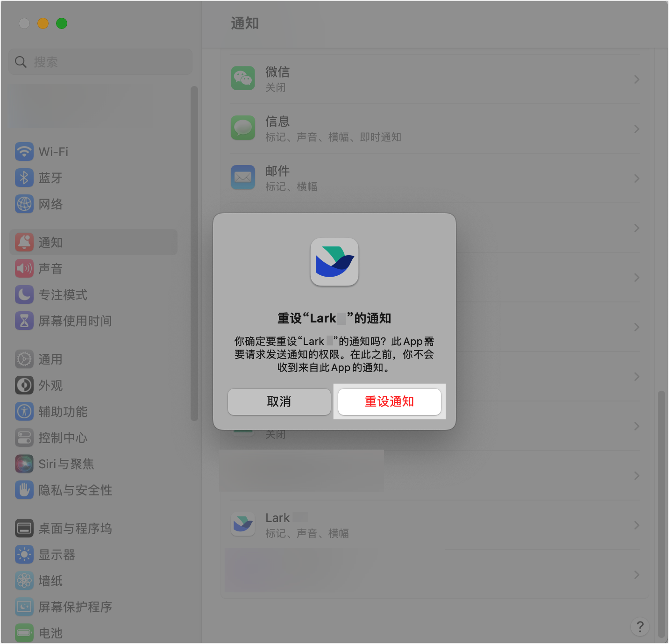Click the 网络 label in sidebar
This screenshot has width=669, height=644.
point(50,204)
